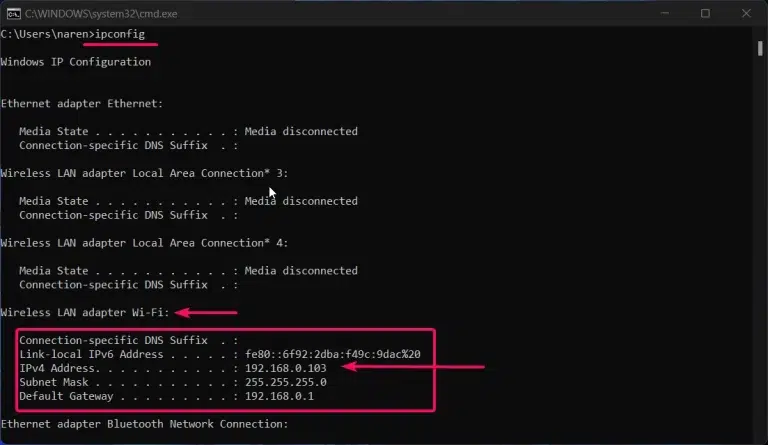Click the default gateway value 192.168.0.1
Viewport: 768px width, 445px height.
279,396
